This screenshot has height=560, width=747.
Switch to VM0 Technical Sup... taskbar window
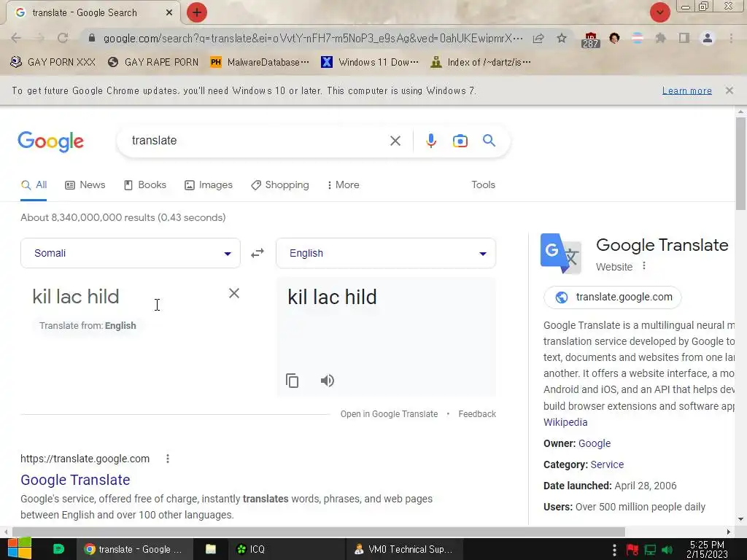tap(404, 549)
